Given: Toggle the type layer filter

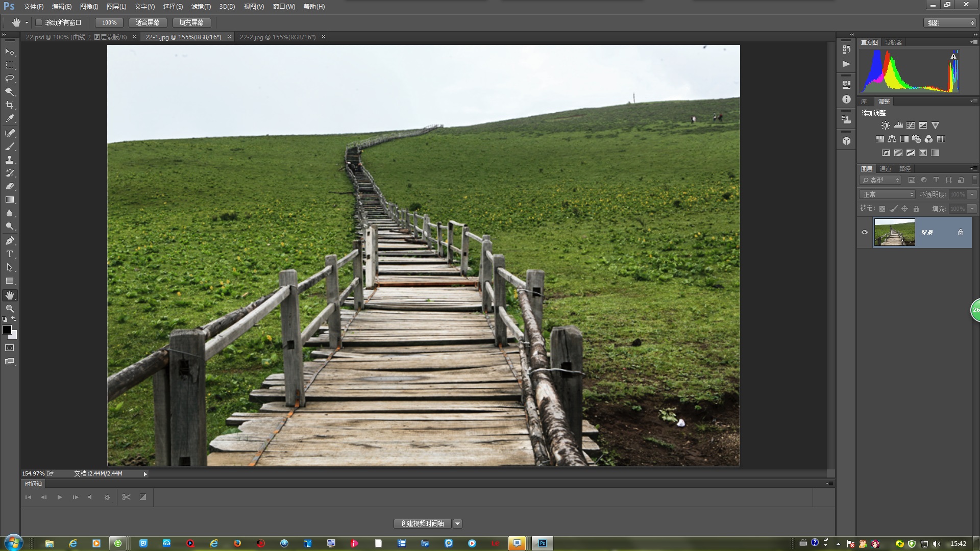Looking at the screenshot, I should click(x=936, y=180).
